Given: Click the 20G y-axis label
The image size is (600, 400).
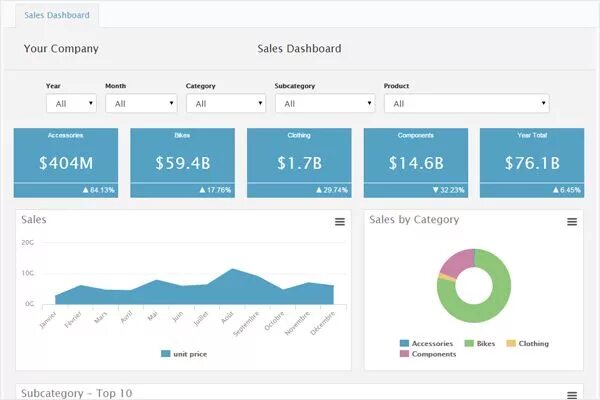Looking at the screenshot, I should (28, 242).
